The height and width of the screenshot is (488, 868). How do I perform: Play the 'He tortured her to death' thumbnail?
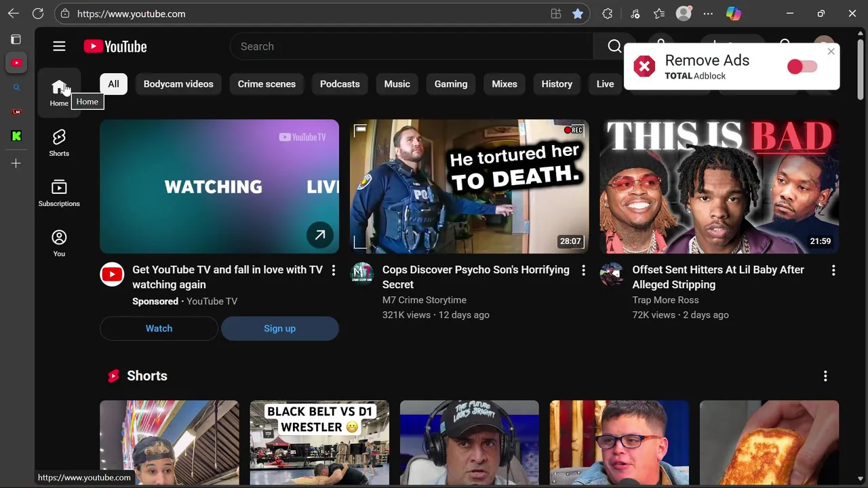point(469,186)
